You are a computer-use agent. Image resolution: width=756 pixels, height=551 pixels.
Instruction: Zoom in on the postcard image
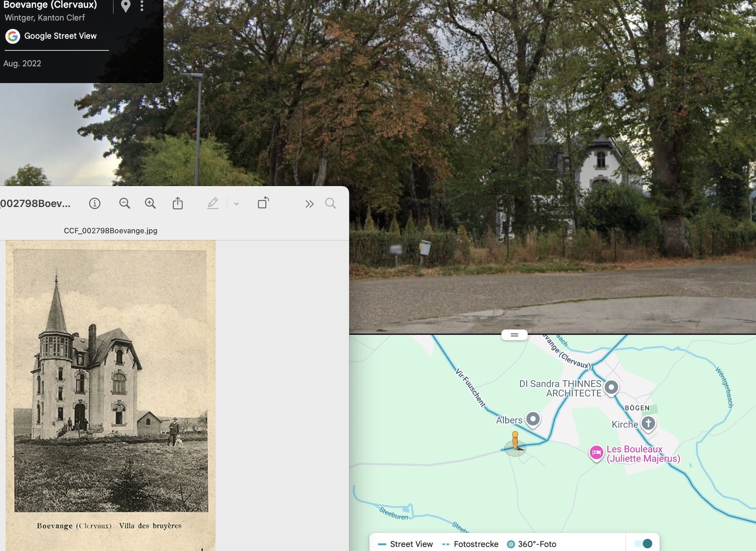tap(150, 204)
